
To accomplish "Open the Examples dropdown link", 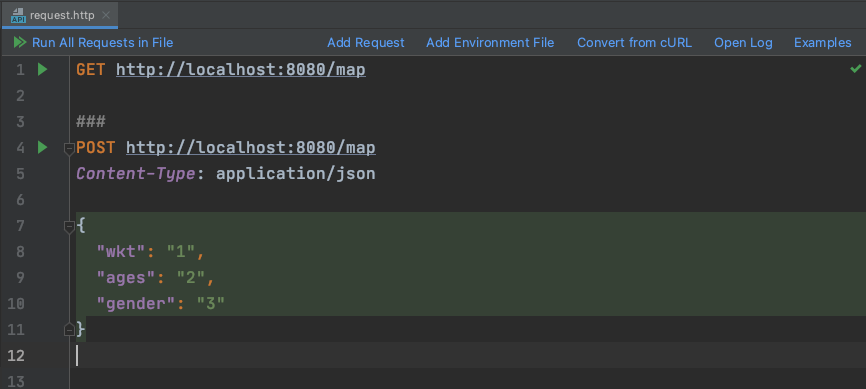I will click(823, 43).
